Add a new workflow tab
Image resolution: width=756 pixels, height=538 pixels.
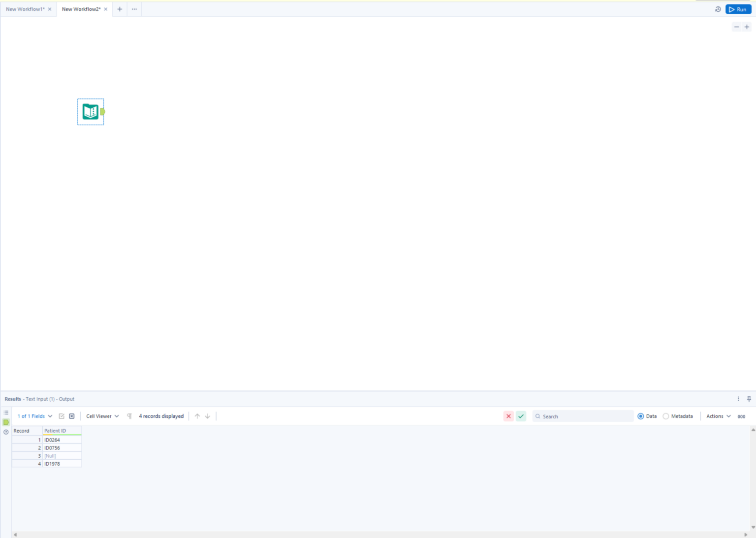point(120,9)
